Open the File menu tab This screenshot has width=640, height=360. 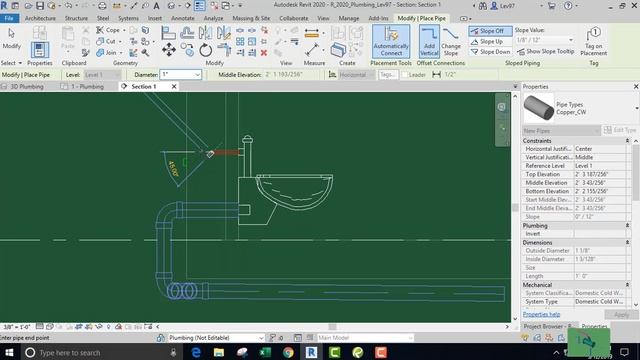9,18
